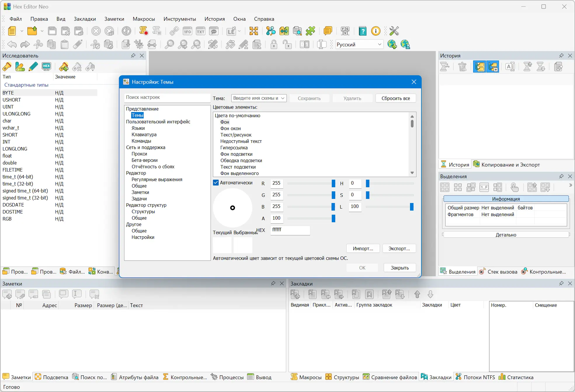Expand the Русский language combo box
Screen dimensions: 575x392
379,45
